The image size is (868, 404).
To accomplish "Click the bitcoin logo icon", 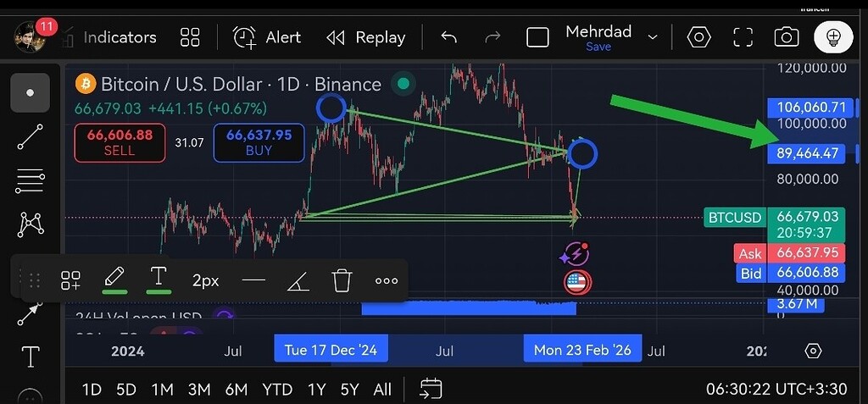I will (x=86, y=84).
